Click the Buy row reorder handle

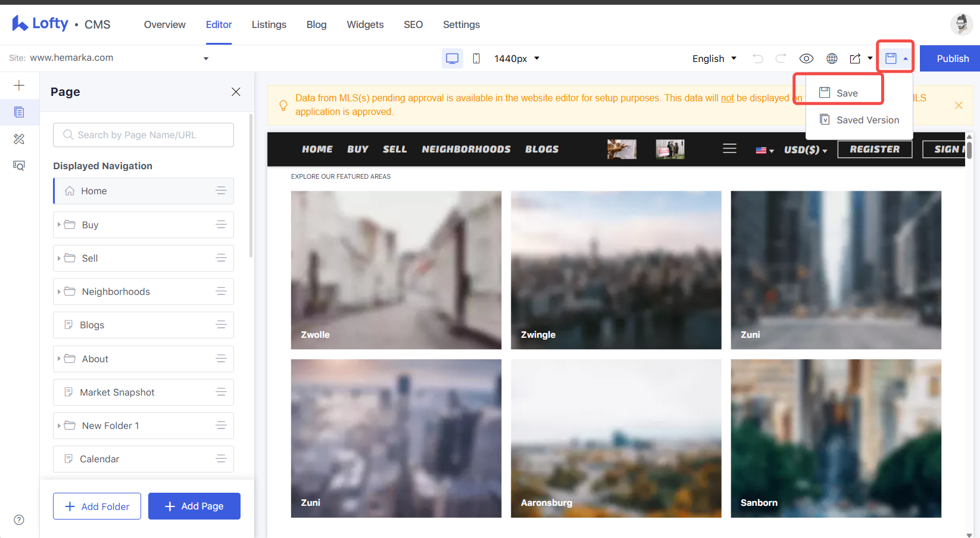click(221, 225)
